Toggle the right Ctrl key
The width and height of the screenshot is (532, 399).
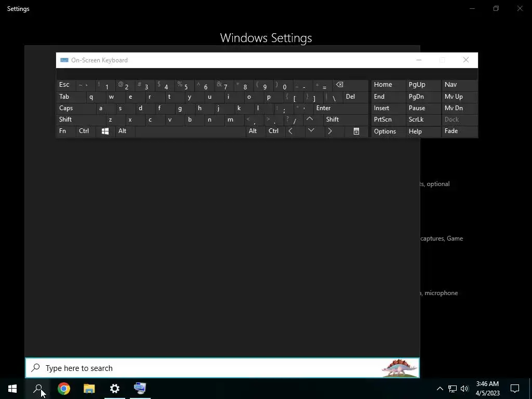click(275, 131)
